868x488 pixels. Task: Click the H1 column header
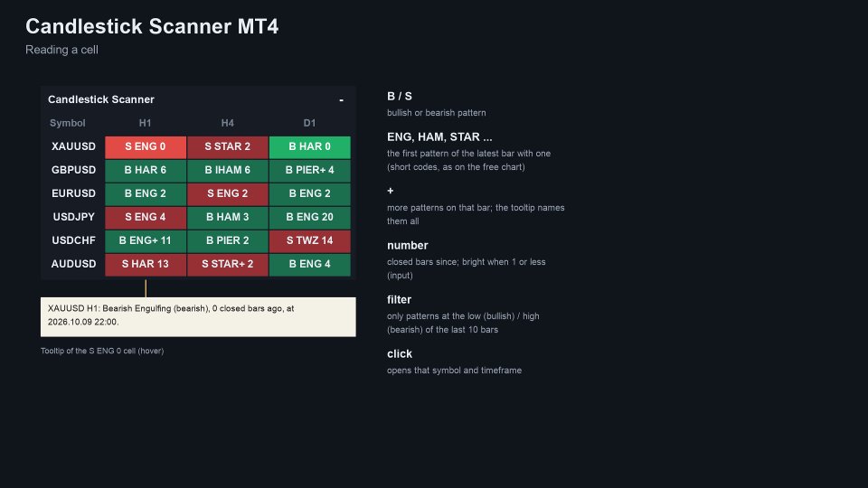pos(145,124)
